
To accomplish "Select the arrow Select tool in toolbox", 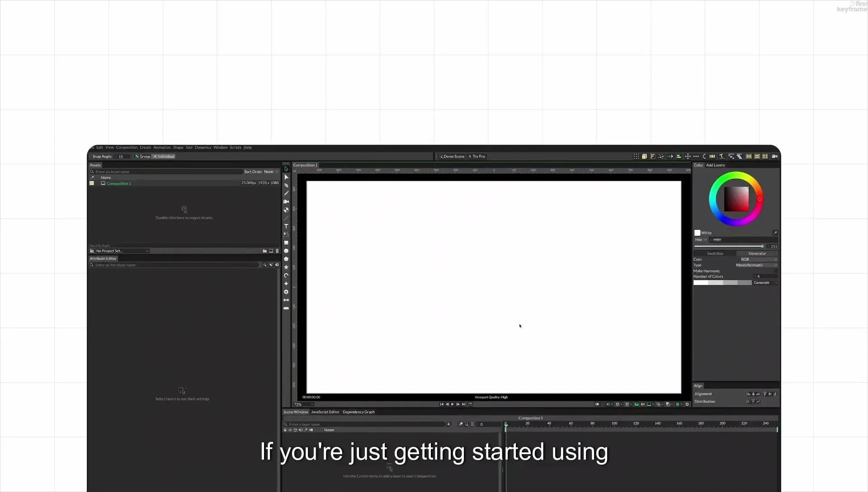I will tap(286, 169).
